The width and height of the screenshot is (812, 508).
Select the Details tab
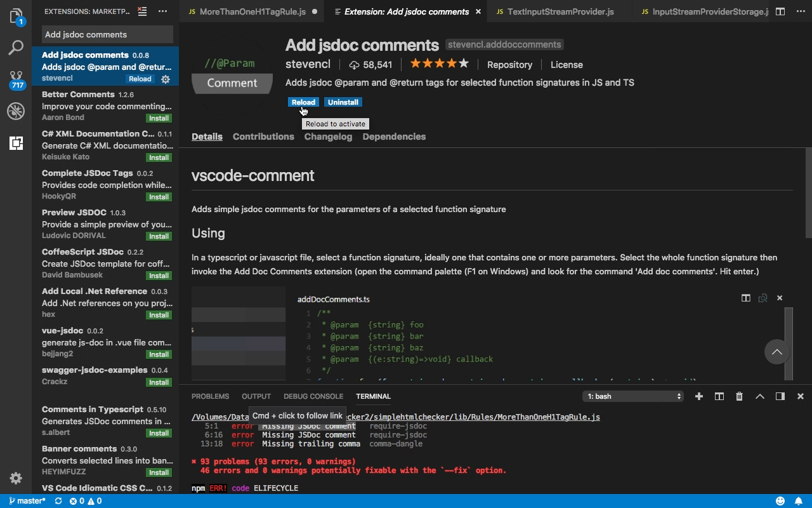point(207,137)
